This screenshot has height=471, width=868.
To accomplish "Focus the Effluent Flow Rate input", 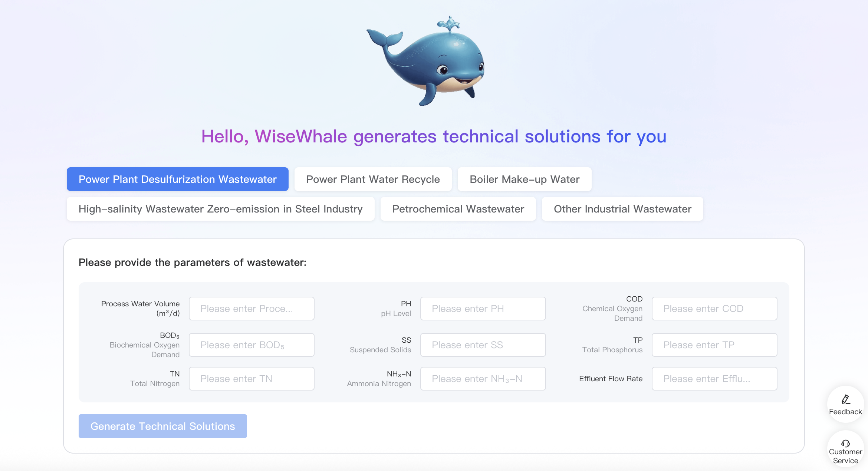I will (714, 379).
